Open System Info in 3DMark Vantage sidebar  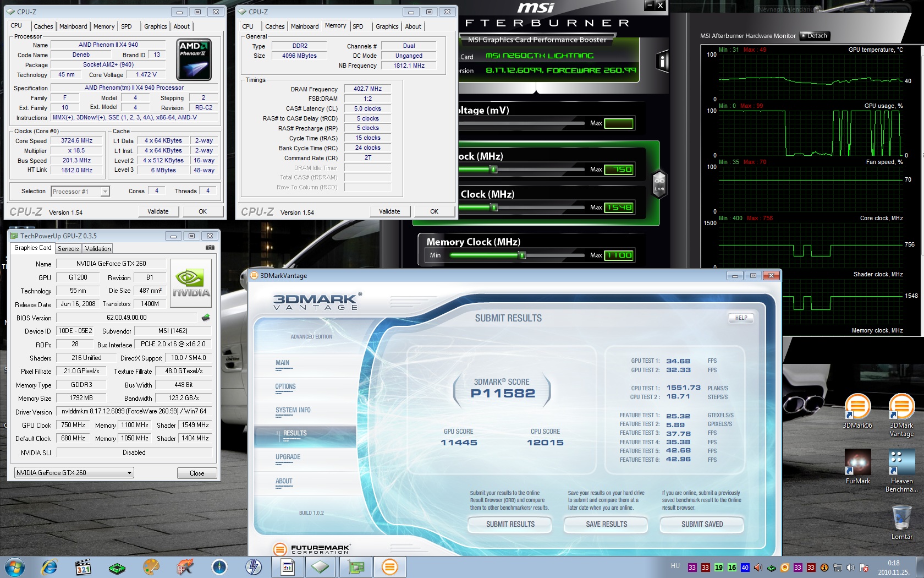tap(293, 410)
